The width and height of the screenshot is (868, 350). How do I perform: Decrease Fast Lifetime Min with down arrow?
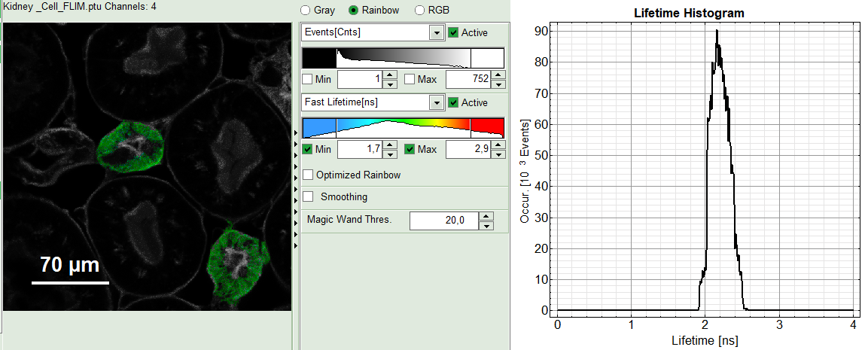[389, 154]
